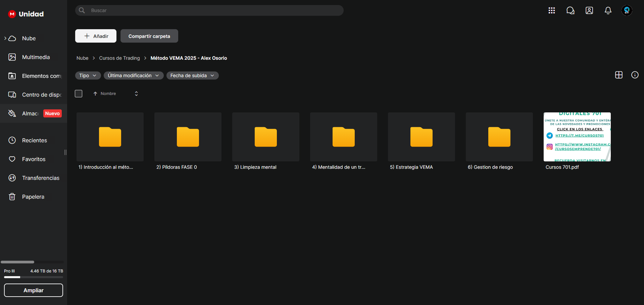Open folder icon 4) Mentalidad de un trader
This screenshot has width=644, height=305.
click(x=344, y=137)
